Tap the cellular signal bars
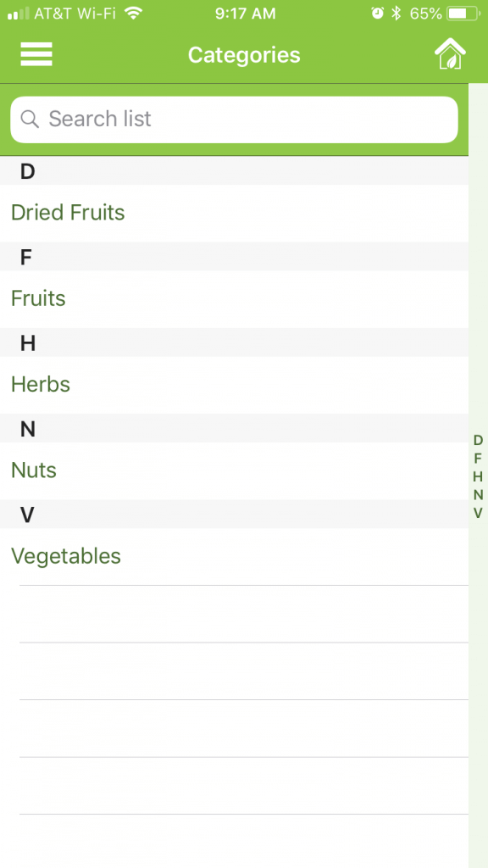 click(19, 14)
